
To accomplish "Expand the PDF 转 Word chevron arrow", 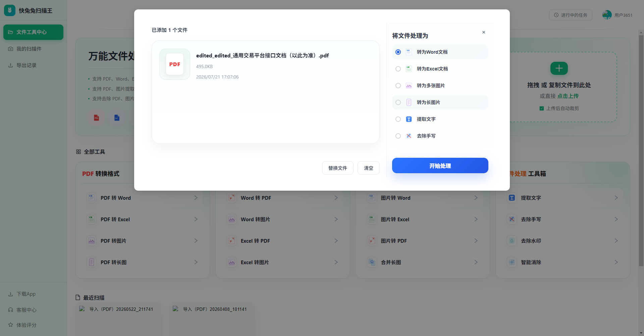I will (196, 198).
